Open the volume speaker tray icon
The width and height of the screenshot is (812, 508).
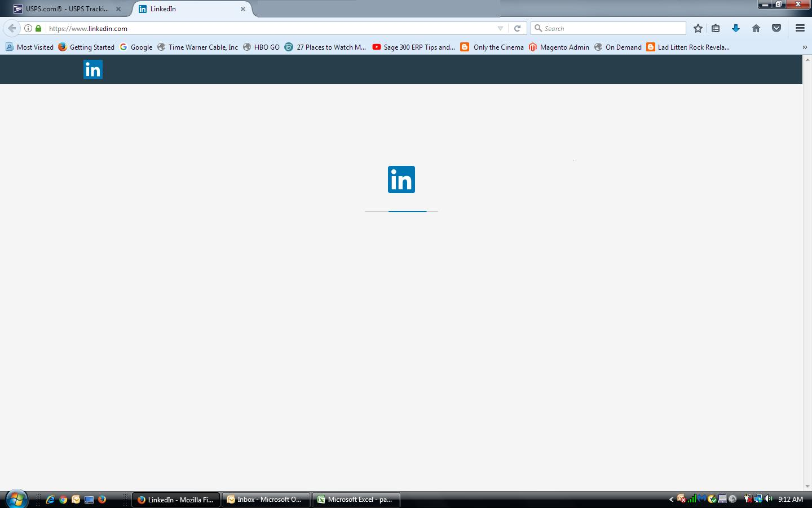tap(769, 499)
